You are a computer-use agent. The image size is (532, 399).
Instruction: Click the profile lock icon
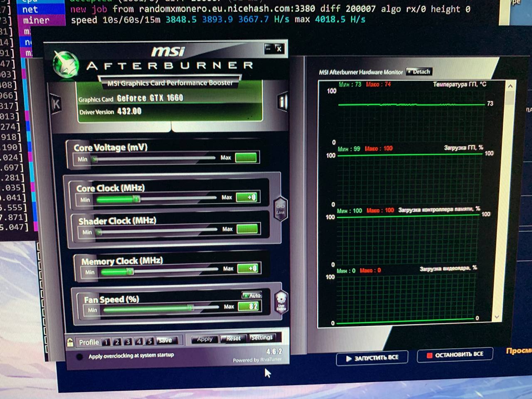70,342
